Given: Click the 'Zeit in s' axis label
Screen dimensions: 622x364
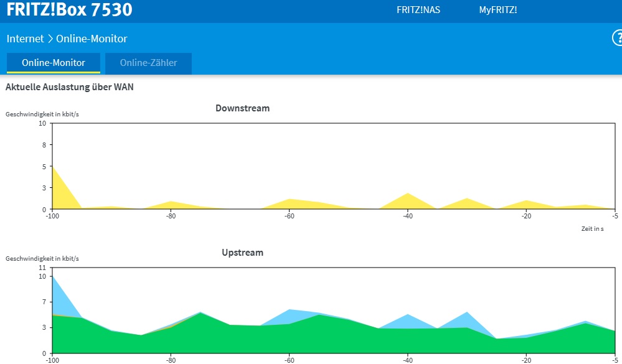Looking at the screenshot, I should (x=592, y=229).
